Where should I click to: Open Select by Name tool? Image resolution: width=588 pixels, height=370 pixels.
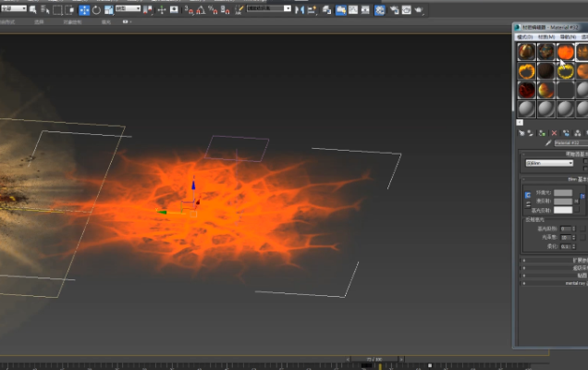[45, 10]
